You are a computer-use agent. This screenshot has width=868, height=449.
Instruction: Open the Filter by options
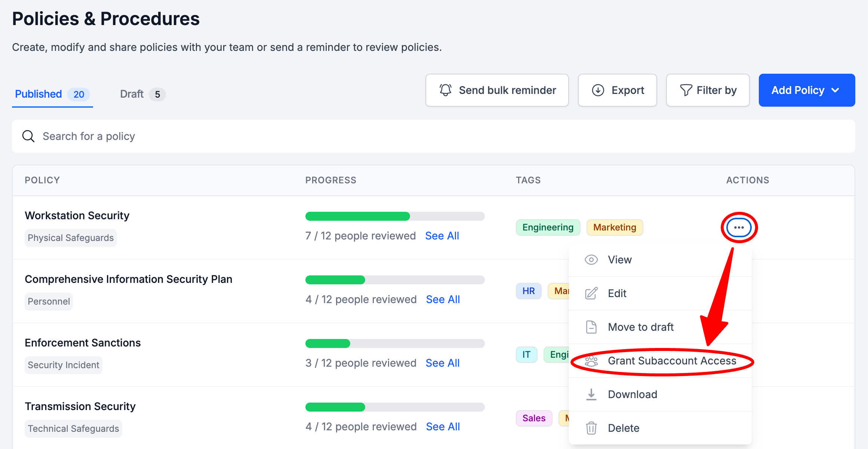tap(708, 90)
